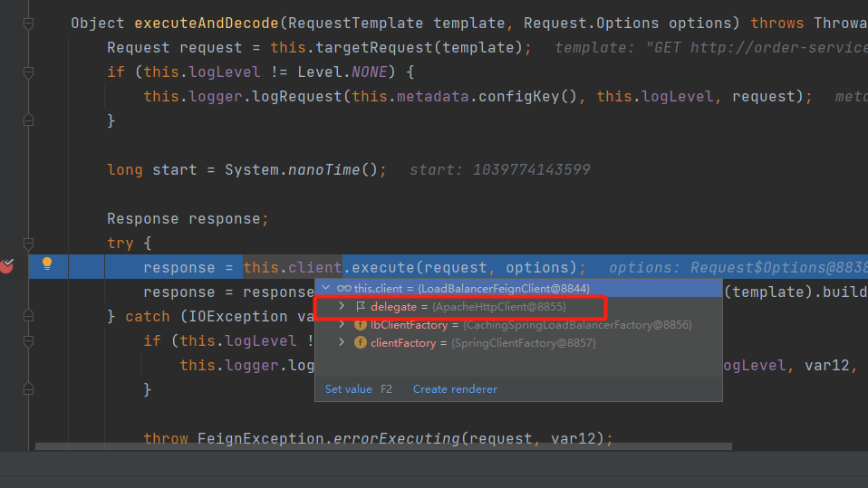
Task: Click the field icon beside clientFactory
Action: 361,343
